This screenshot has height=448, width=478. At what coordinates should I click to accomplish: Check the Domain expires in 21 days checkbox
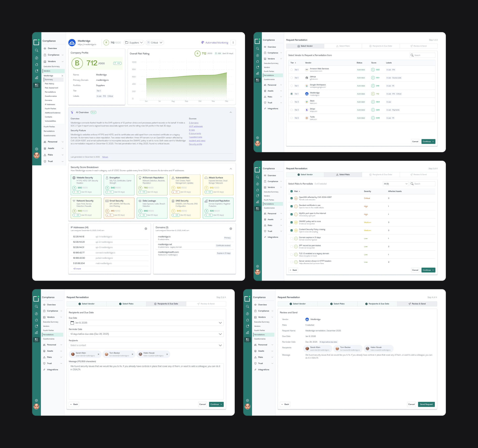(292, 238)
